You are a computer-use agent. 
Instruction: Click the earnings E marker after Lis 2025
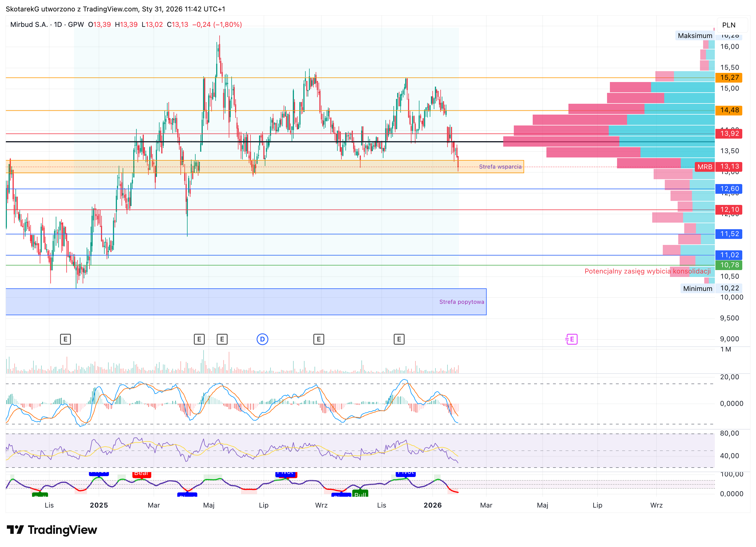[399, 339]
